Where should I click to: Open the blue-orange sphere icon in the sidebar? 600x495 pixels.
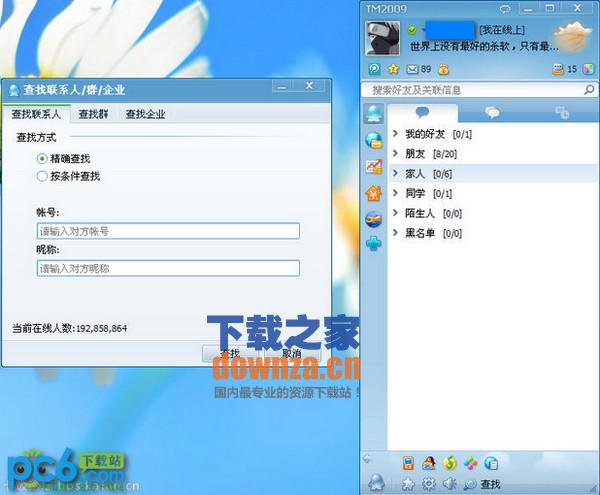coord(373,219)
